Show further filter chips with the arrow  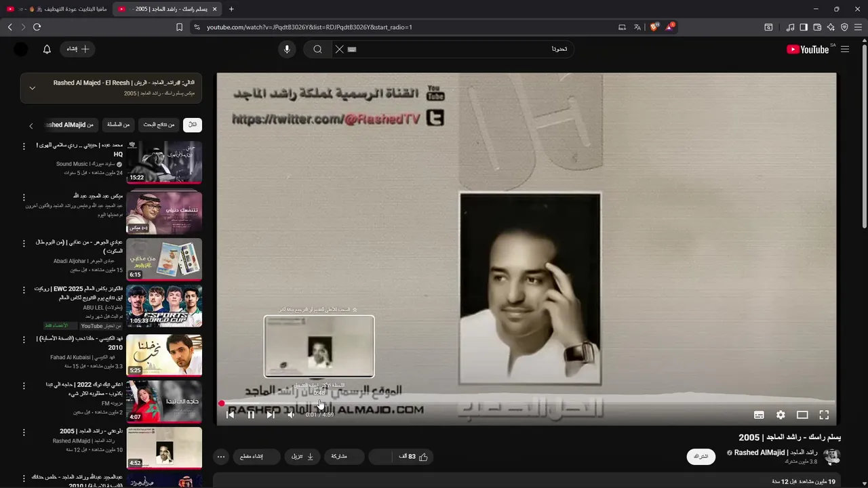click(31, 125)
